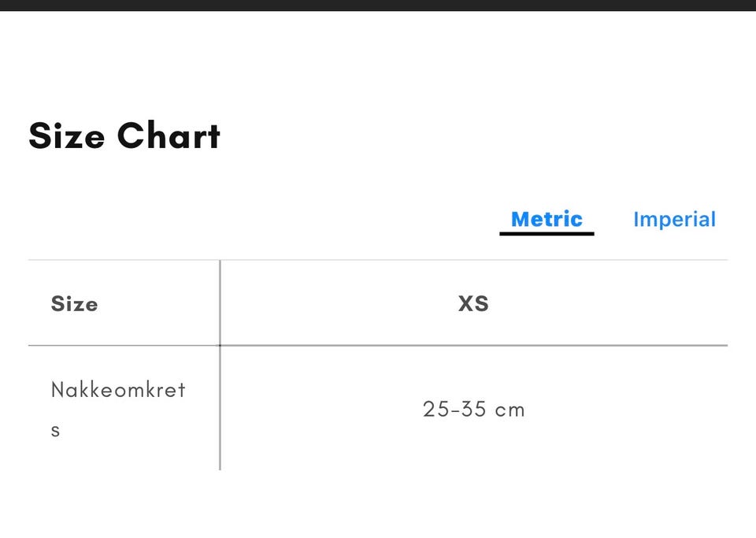
Task: Switch to the Metric tab
Action: pyautogui.click(x=547, y=219)
